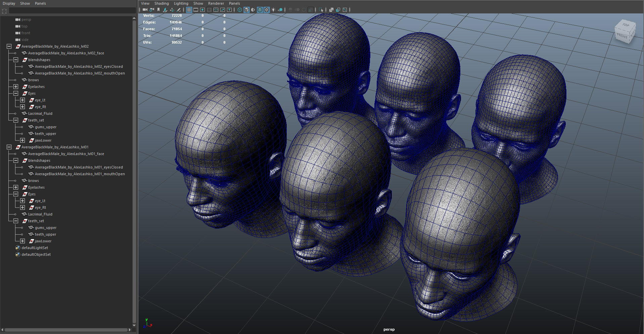Select AverageBlackMale_by_AlexLashko_lvl02_eyesClosed blendshape

[79, 66]
